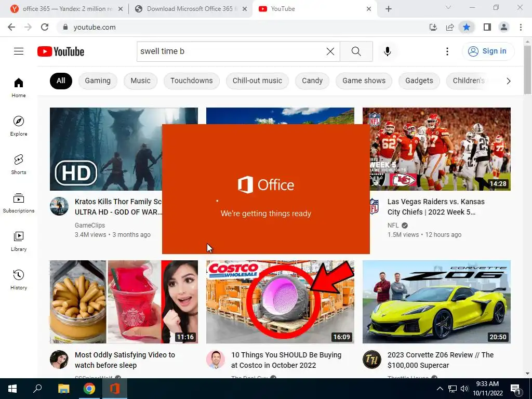Open Subscriptions in sidebar
This screenshot has height=399, width=532.
click(x=19, y=203)
